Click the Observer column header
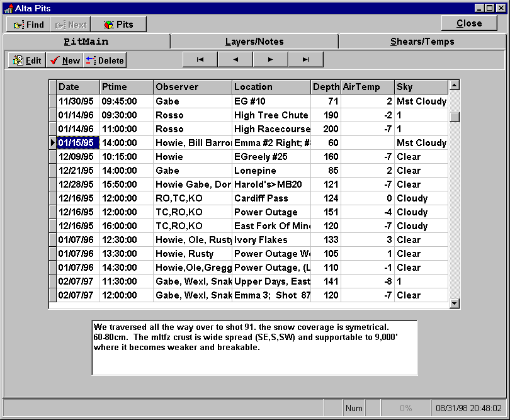Image resolution: width=510 pixels, height=420 pixels. [193, 87]
